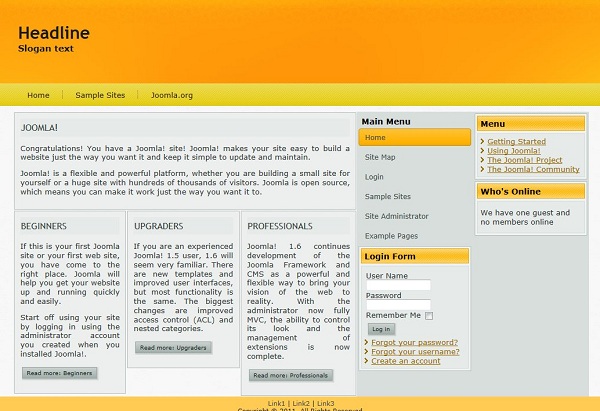Click the Link3 footer link
The height and width of the screenshot is (411, 600).
326,403
